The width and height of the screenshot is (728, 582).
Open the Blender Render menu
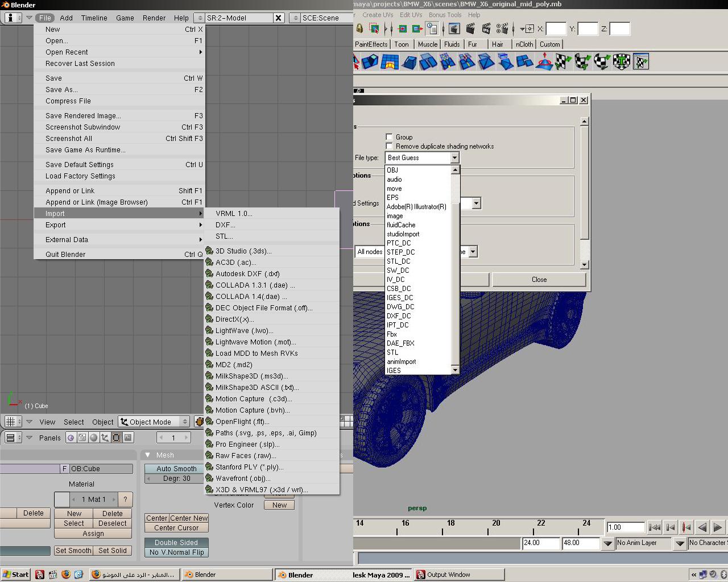point(154,18)
